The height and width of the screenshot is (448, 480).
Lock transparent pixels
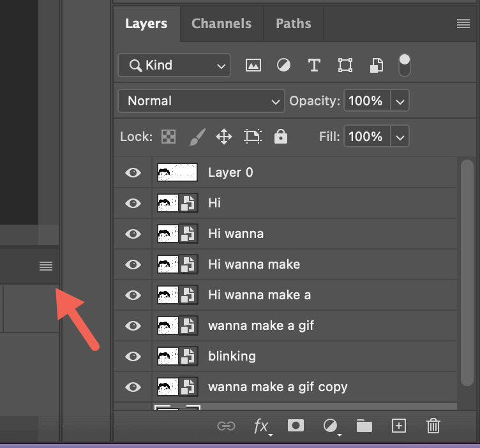pos(169,137)
